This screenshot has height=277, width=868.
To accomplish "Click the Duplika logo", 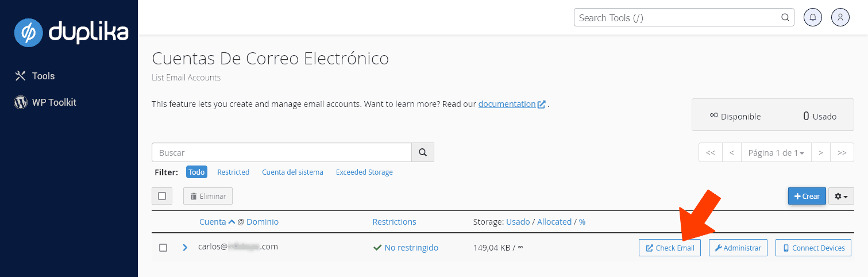I will coord(71,33).
